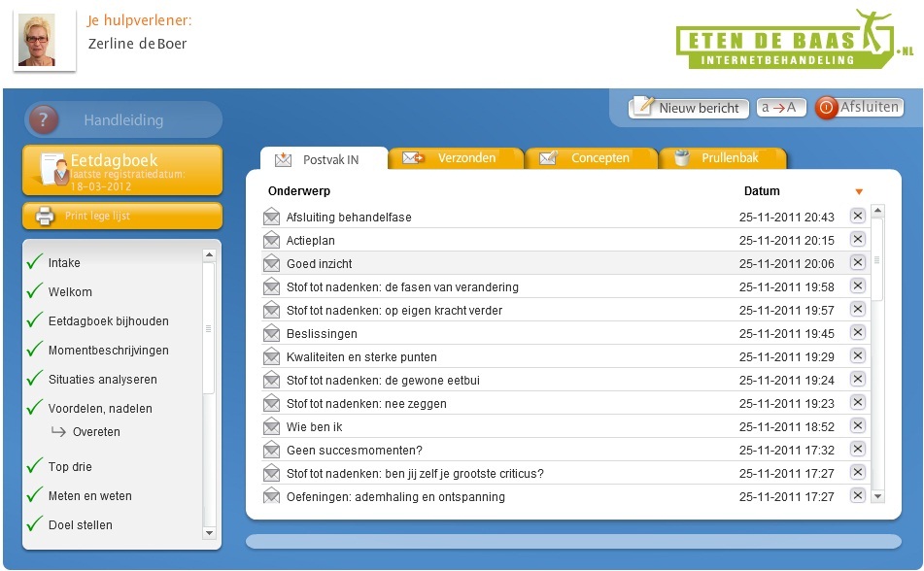Screen dimensions: 924x571
Task: Click the envelope icon beside Wie ben ik
Action: point(271,426)
